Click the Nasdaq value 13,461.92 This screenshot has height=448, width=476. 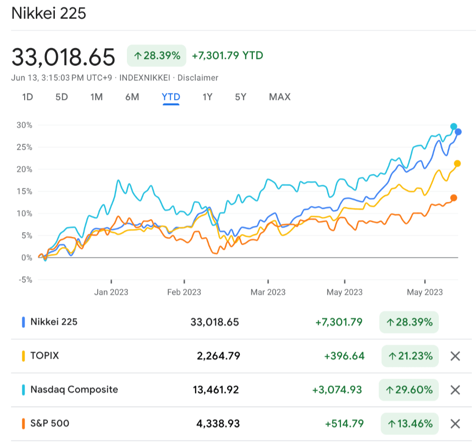tap(216, 390)
